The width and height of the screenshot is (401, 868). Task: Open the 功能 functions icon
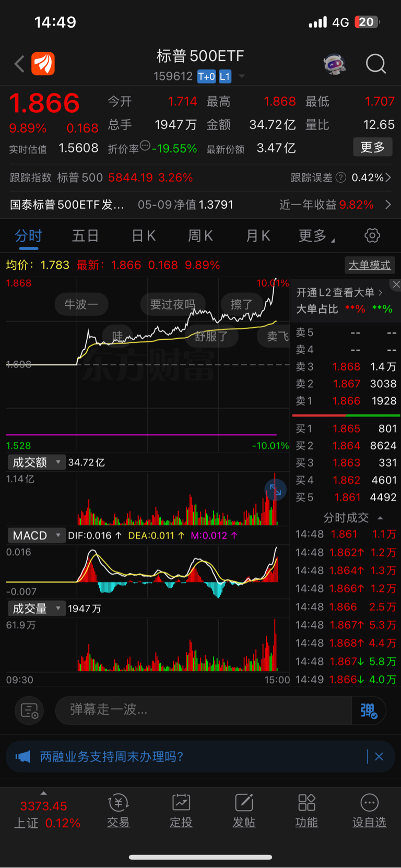(306, 811)
